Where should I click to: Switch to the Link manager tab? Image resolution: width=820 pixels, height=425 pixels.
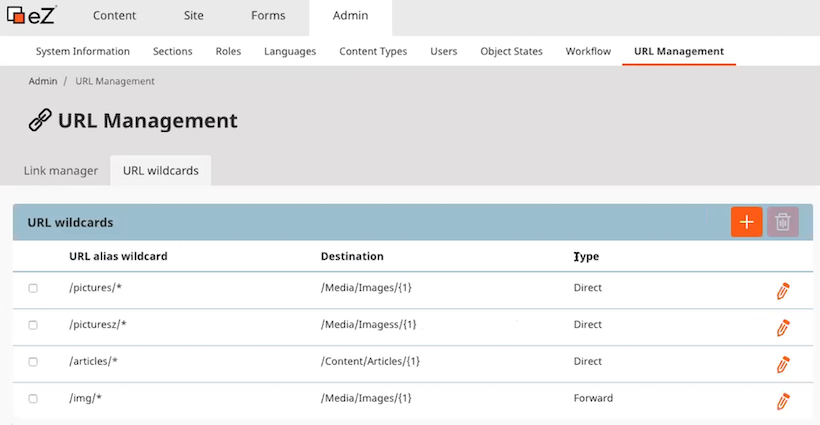pos(61,171)
